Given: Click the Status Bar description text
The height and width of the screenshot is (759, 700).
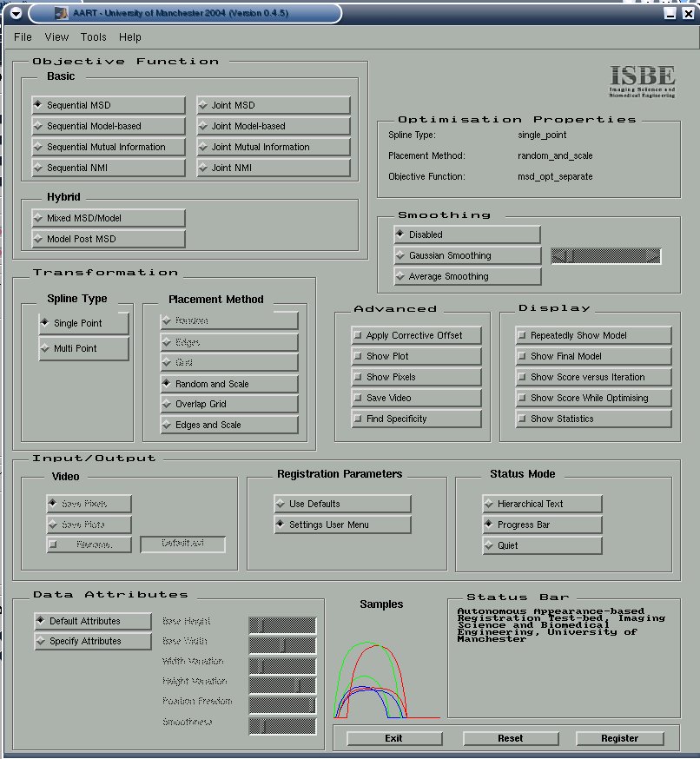Looking at the screenshot, I should pyautogui.click(x=562, y=625).
